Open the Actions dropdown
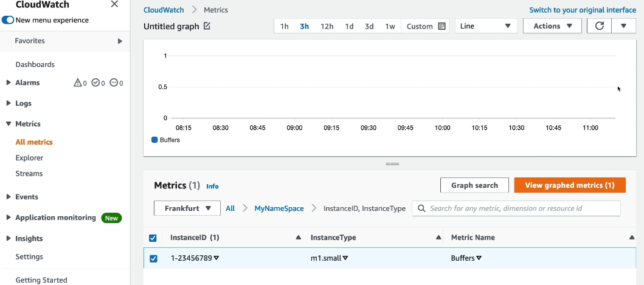This screenshot has width=644, height=285. point(552,26)
